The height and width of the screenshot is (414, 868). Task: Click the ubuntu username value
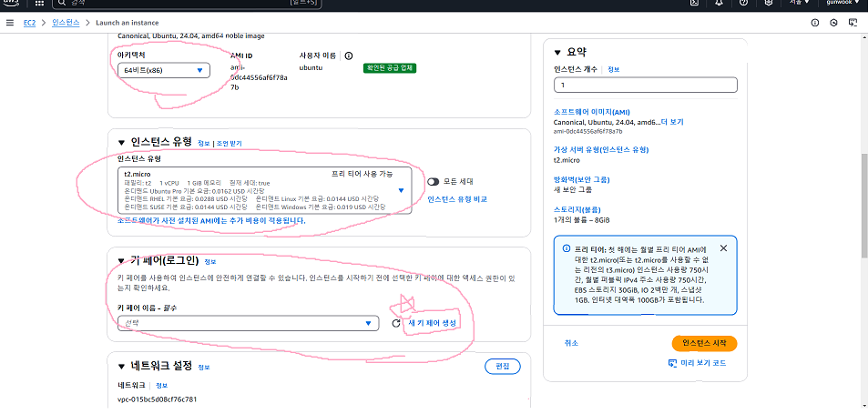pos(311,67)
